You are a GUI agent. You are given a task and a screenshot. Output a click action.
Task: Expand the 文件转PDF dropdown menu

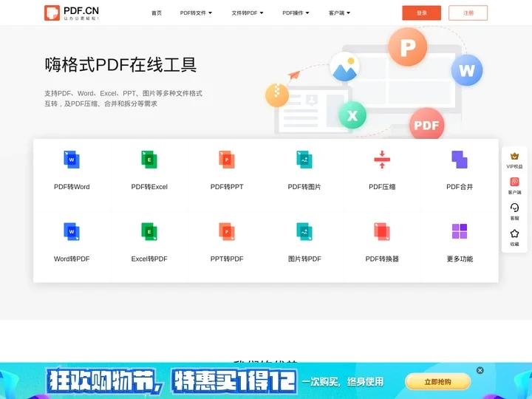[248, 13]
